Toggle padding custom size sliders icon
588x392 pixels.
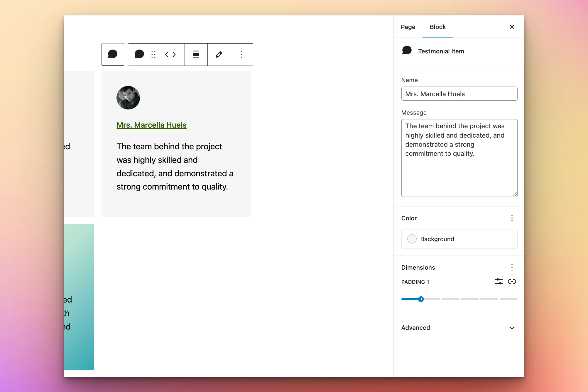(499, 282)
